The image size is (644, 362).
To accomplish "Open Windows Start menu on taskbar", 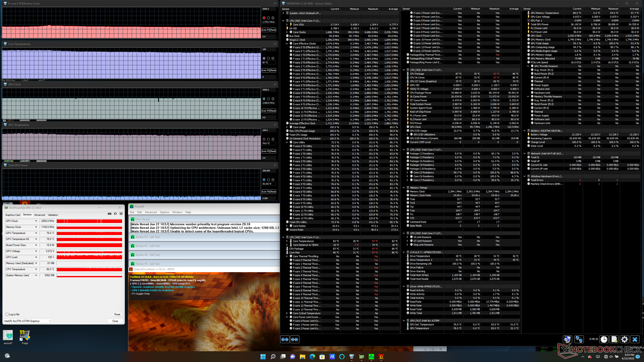I will [x=263, y=357].
